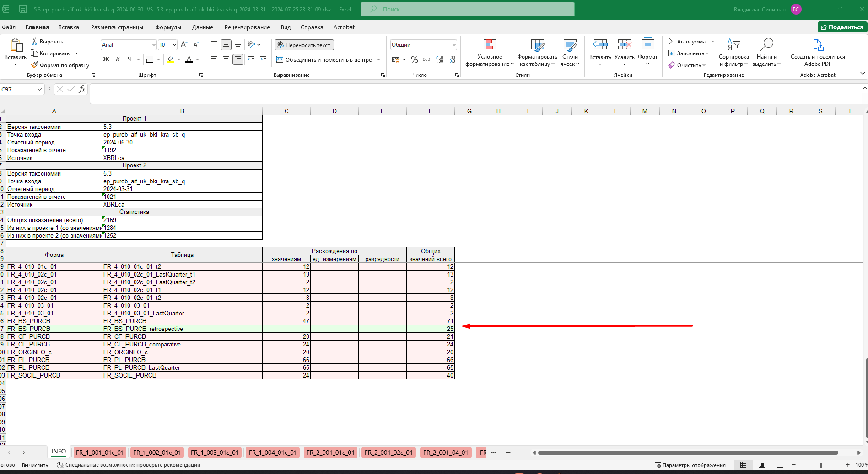This screenshot has height=474, width=868.
Task: Toggle Переносить текст wrap text button
Action: (304, 45)
